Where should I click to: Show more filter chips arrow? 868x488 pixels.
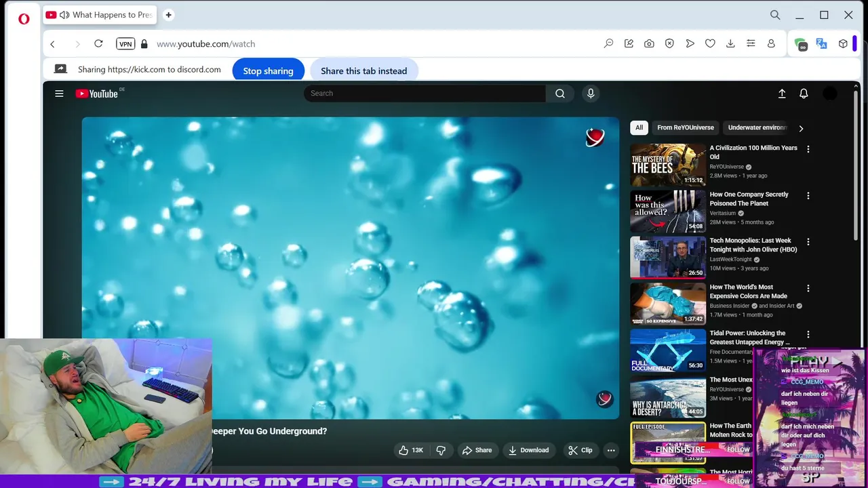(801, 128)
